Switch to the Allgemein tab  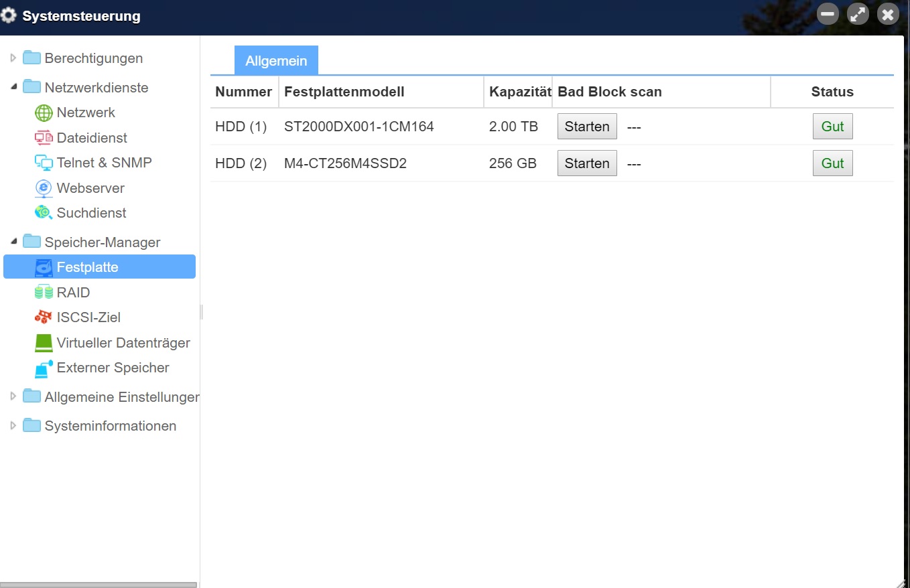tap(276, 60)
